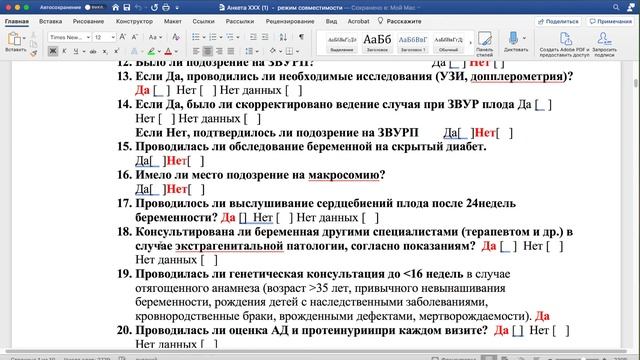This screenshot has height=360, width=640.
Task: Decrease font size with smaller A
Action: pyautogui.click(x=135, y=37)
